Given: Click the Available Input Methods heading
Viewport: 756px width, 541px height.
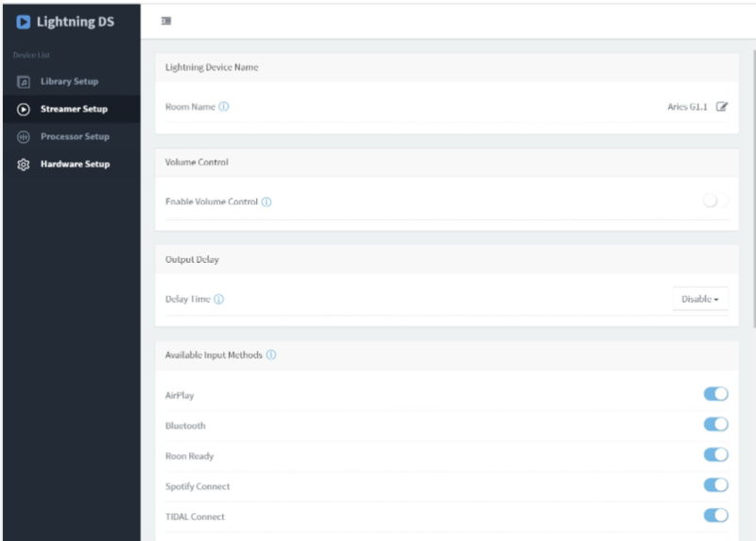Looking at the screenshot, I should coord(214,356).
